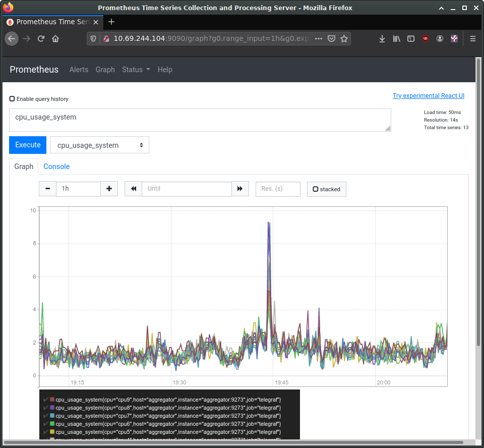Viewport: 484px width, 448px height.
Task: Open the Downloads arrow icon
Action: click(382, 39)
